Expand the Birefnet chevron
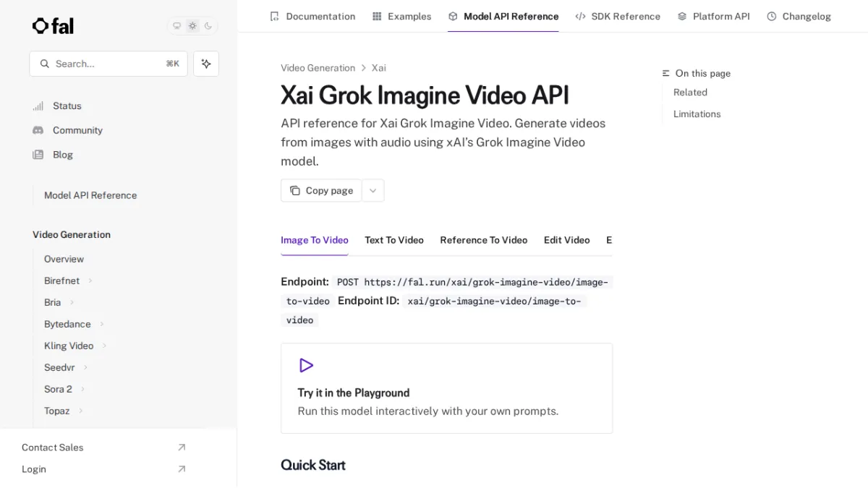 point(90,281)
